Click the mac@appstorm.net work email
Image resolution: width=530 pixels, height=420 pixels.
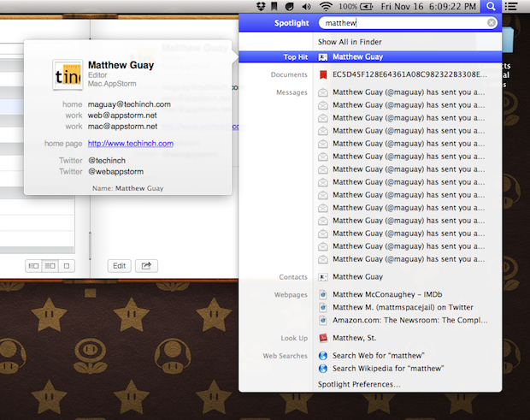tap(123, 127)
